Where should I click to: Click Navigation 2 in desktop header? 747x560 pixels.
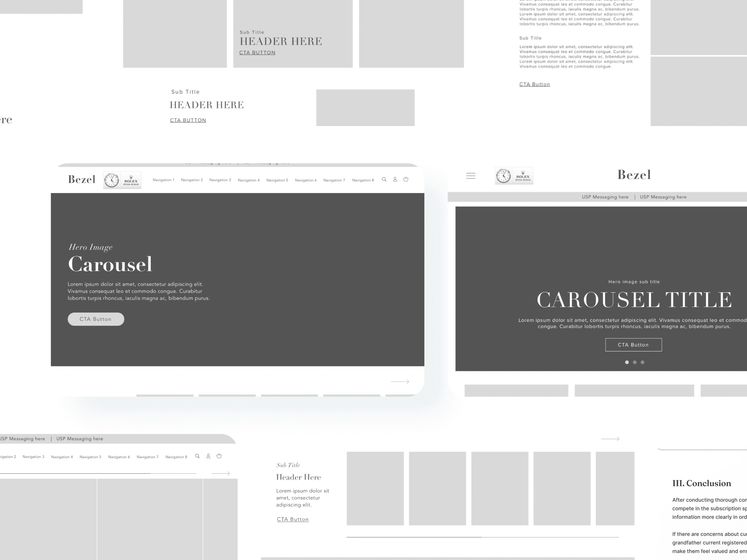coord(191,180)
